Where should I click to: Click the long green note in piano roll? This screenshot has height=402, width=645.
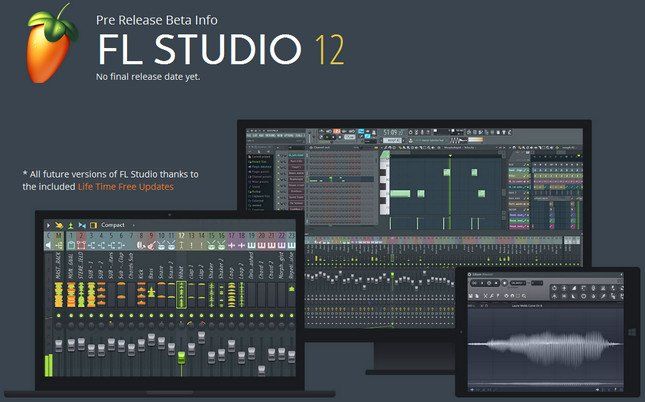[x=400, y=193]
